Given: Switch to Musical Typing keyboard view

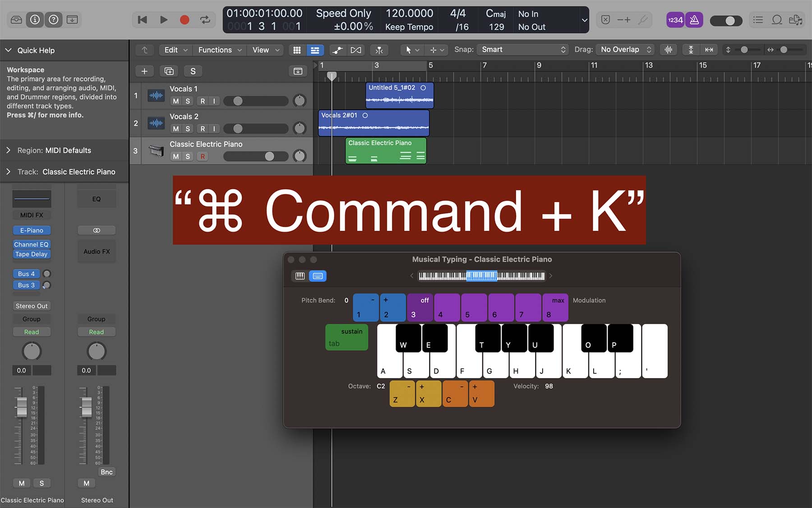Looking at the screenshot, I should (318, 276).
